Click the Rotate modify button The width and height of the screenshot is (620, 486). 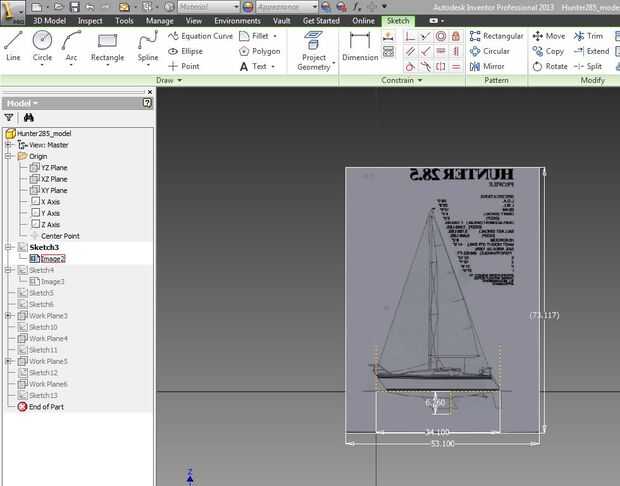(x=550, y=66)
